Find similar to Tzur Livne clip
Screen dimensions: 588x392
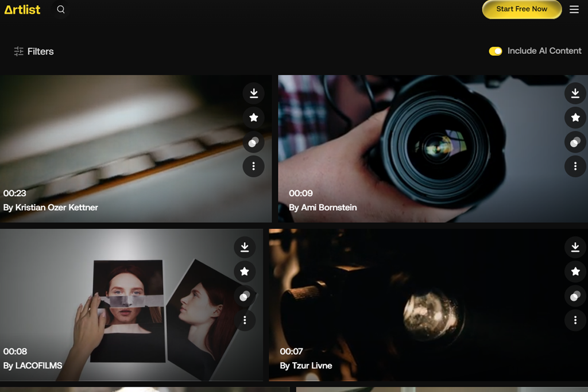pos(575,296)
